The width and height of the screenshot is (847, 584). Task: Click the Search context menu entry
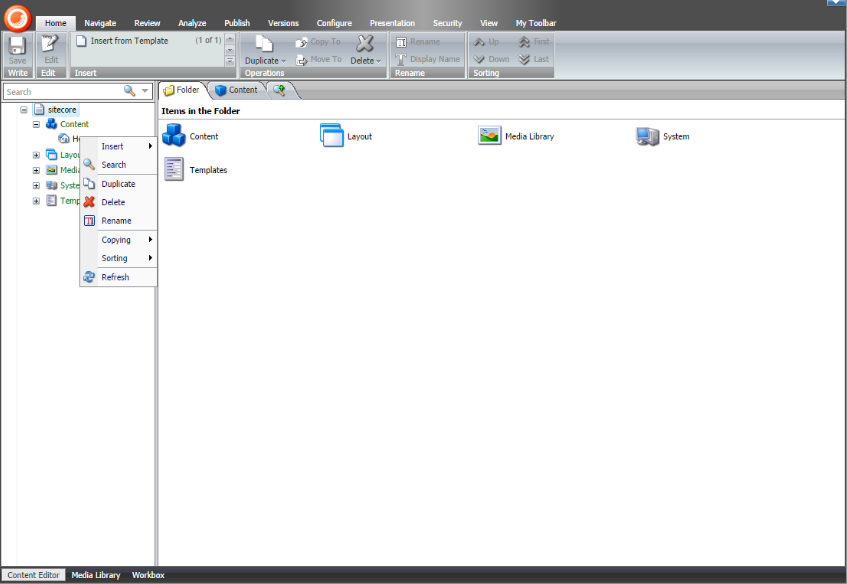click(118, 165)
